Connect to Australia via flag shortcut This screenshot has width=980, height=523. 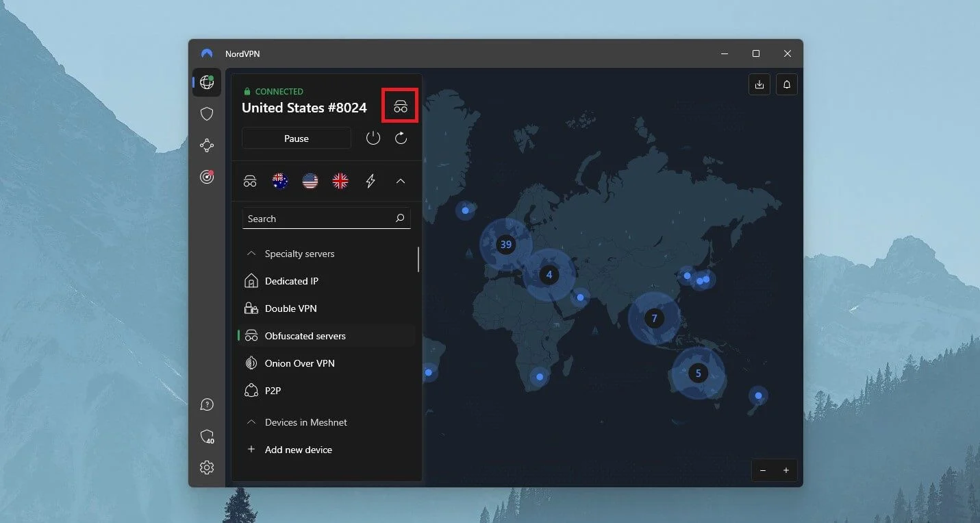coord(279,181)
